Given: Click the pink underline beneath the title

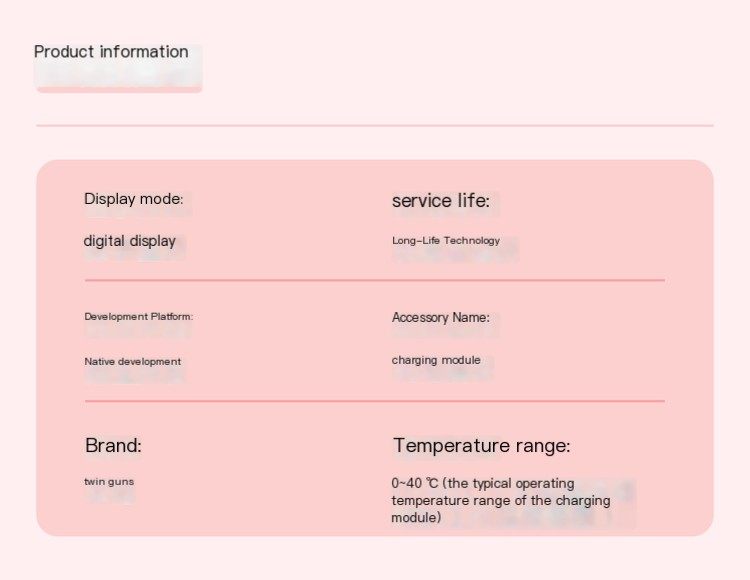Looking at the screenshot, I should (119, 89).
